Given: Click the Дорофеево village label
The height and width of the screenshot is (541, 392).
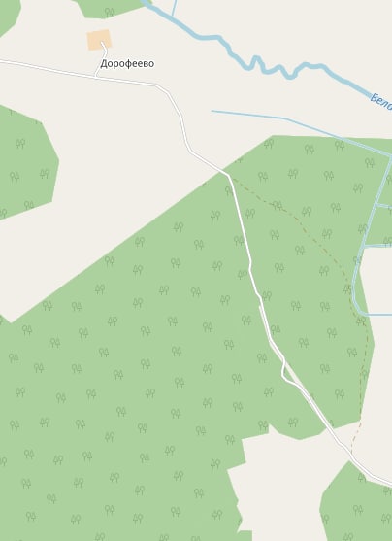Looking at the screenshot, I should (x=127, y=64).
